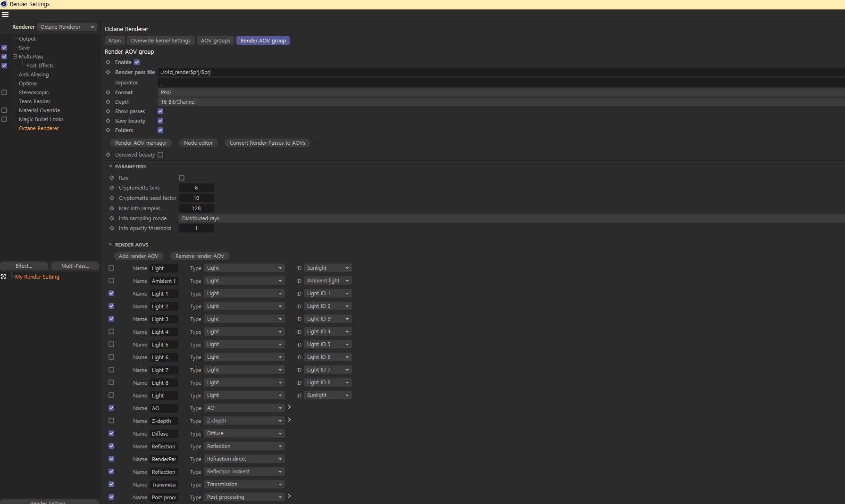Screen dimensions: 845x504
Task: Select Post Effects in the settings tree
Action: tap(40, 66)
